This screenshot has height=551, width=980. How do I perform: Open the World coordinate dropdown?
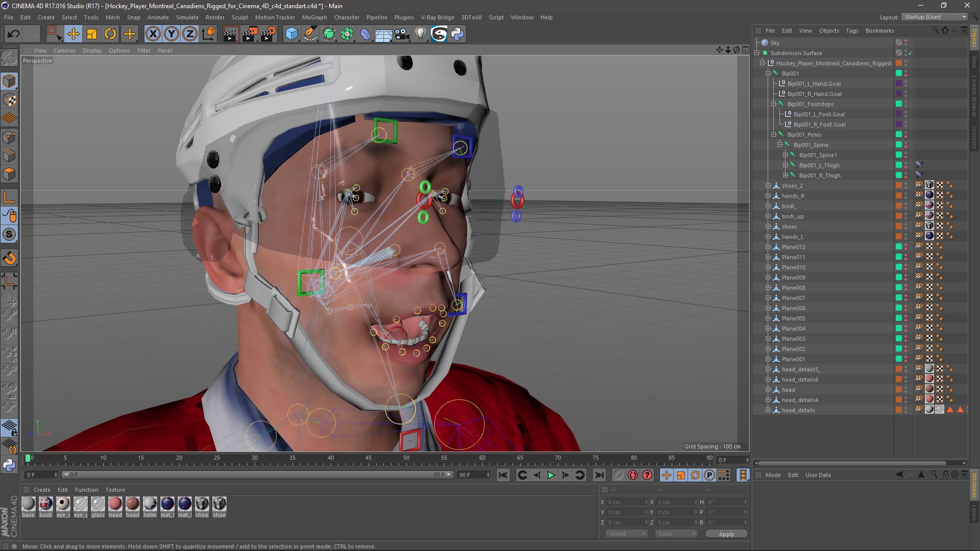(626, 534)
